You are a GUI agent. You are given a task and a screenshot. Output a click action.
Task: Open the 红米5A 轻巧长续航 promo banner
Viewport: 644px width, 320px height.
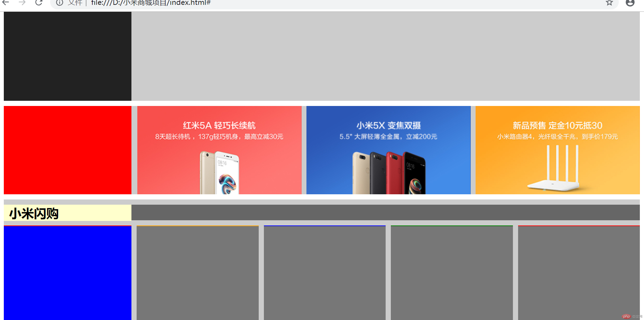coord(219,150)
